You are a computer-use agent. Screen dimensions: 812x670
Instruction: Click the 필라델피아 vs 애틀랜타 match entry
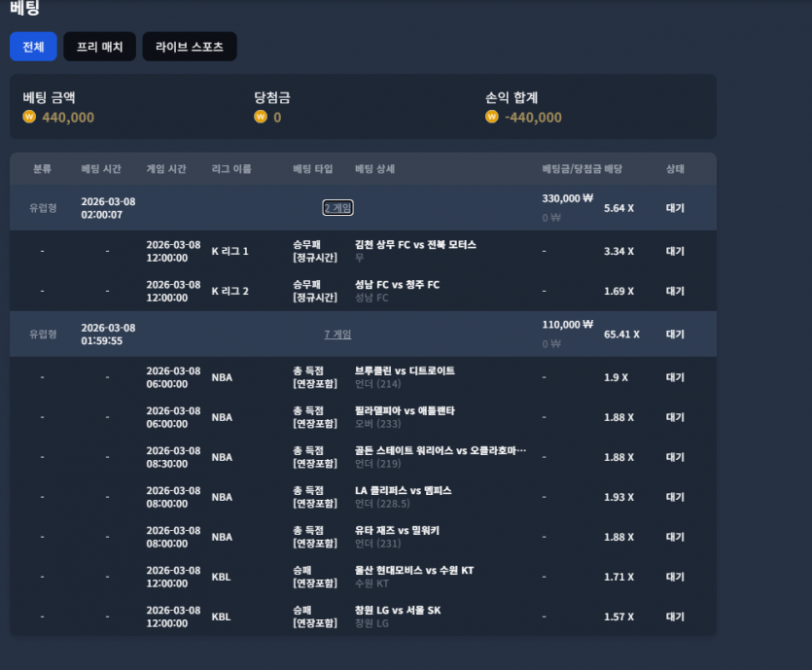pyautogui.click(x=405, y=410)
